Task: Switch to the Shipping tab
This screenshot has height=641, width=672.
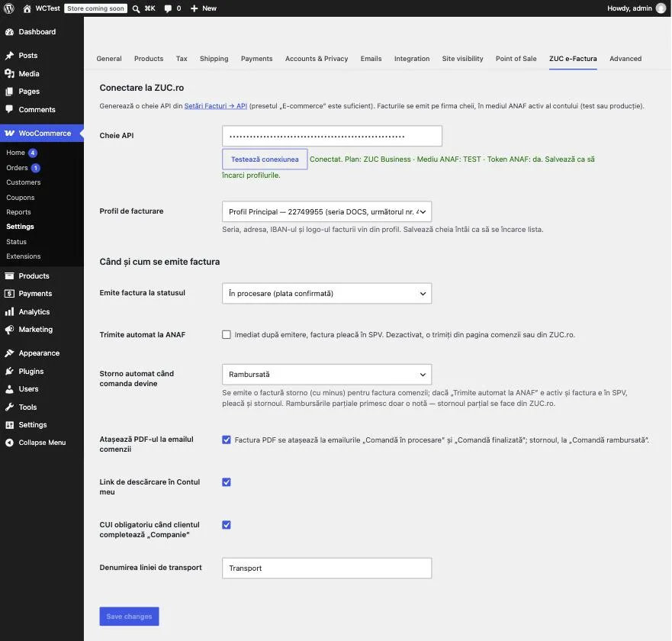Action: 214,59
